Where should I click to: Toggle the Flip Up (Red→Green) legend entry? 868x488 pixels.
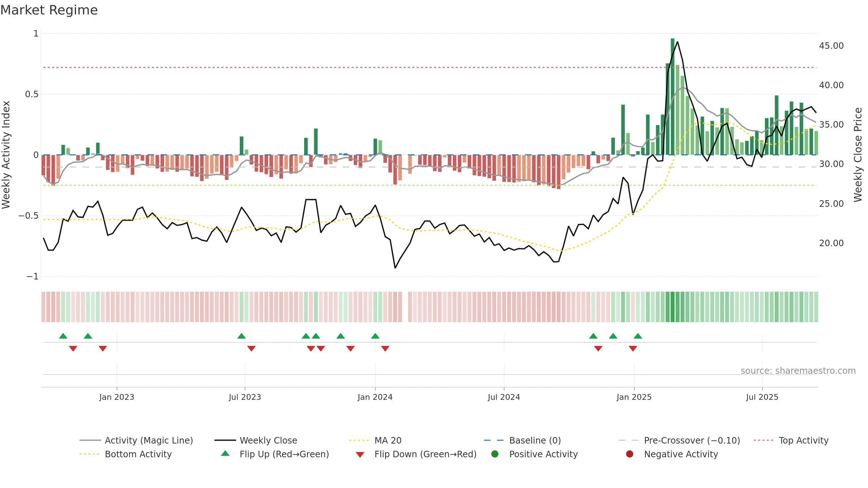click(x=275, y=454)
